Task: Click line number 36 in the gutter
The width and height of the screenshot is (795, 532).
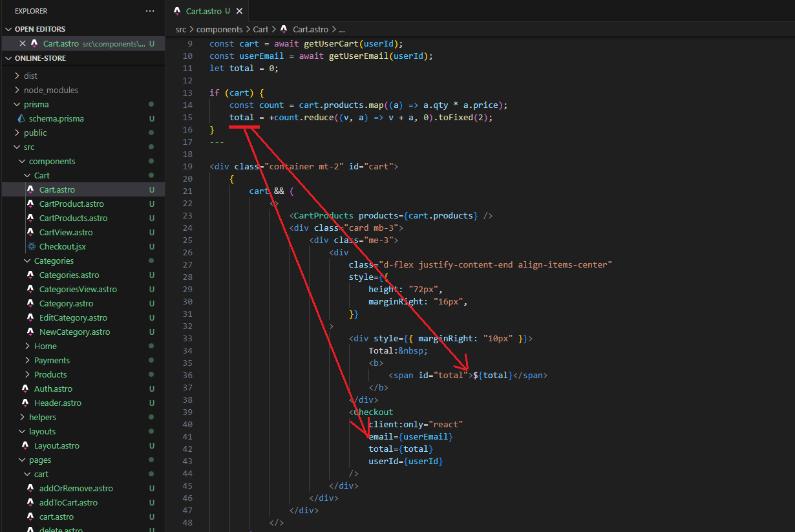Action: 188,375
